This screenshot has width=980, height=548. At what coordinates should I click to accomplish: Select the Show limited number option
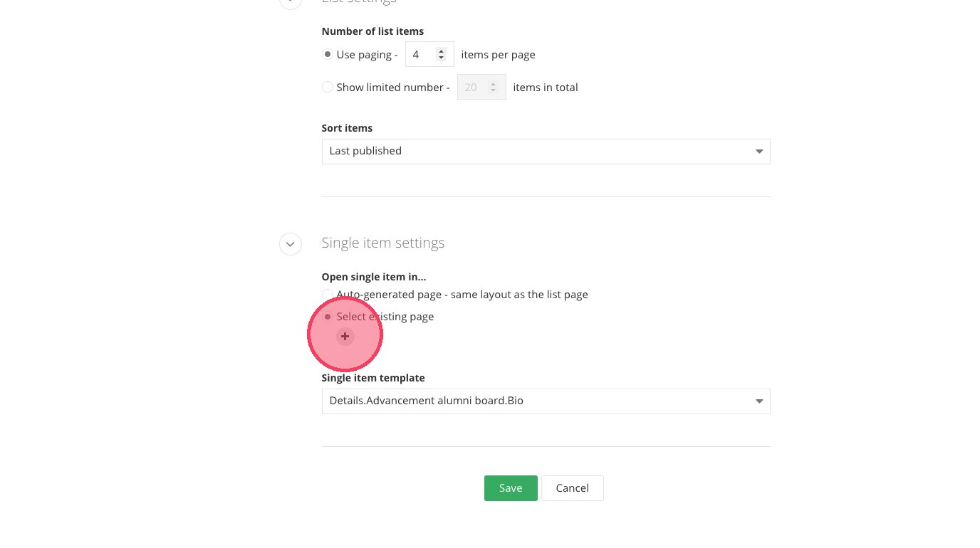(328, 88)
